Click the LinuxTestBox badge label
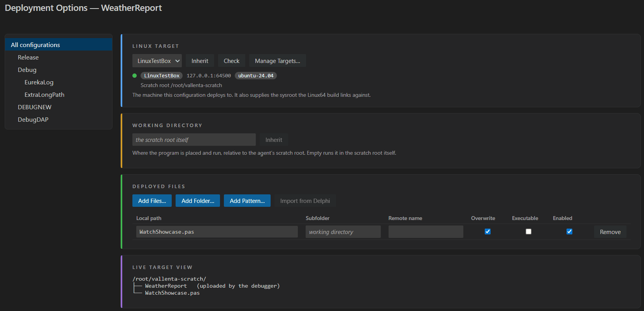644x311 pixels. point(162,76)
